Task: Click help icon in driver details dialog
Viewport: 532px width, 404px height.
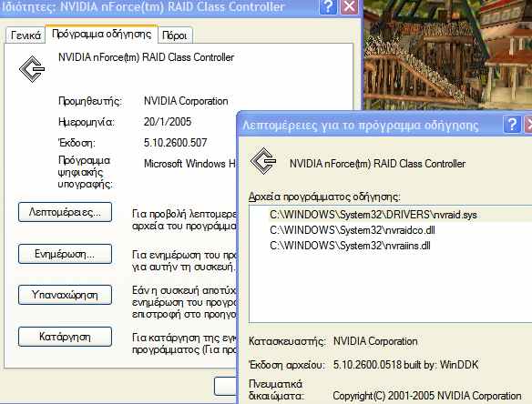Action: [x=512, y=125]
